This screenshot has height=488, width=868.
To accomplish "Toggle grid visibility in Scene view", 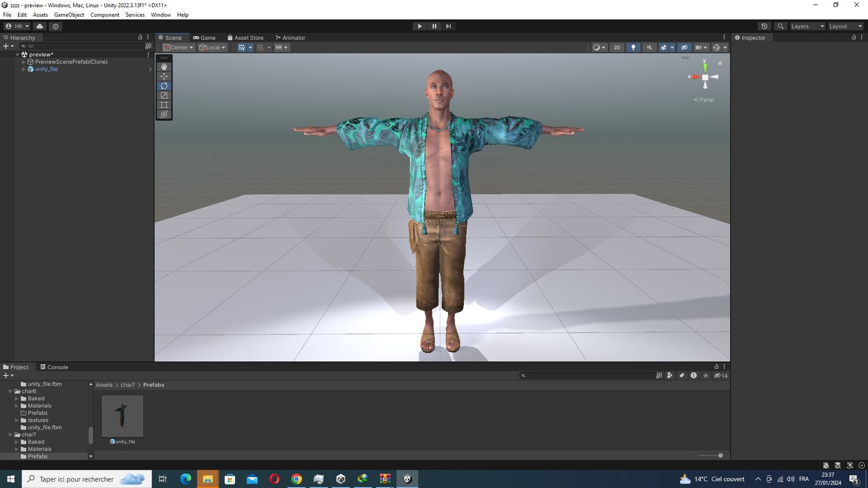I will tap(242, 47).
